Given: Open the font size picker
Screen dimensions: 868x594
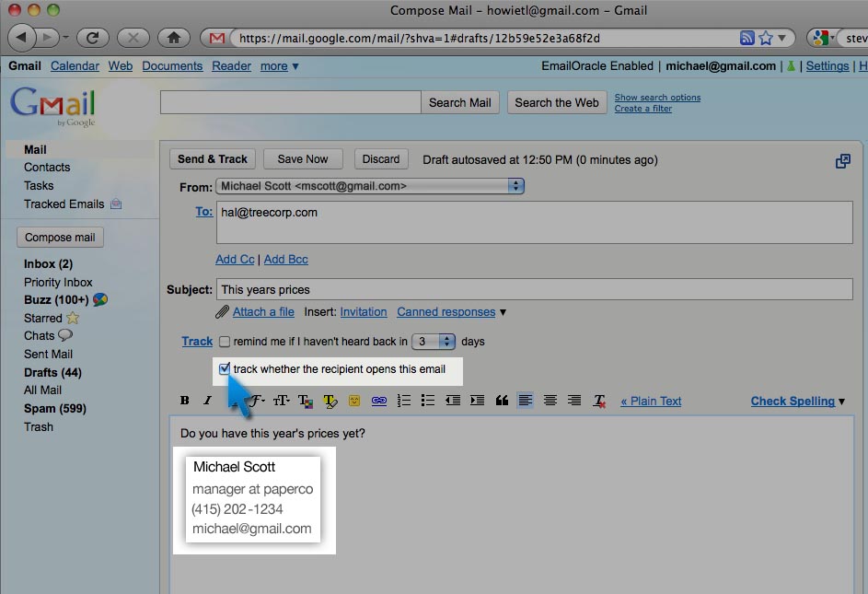Looking at the screenshot, I should click(282, 401).
